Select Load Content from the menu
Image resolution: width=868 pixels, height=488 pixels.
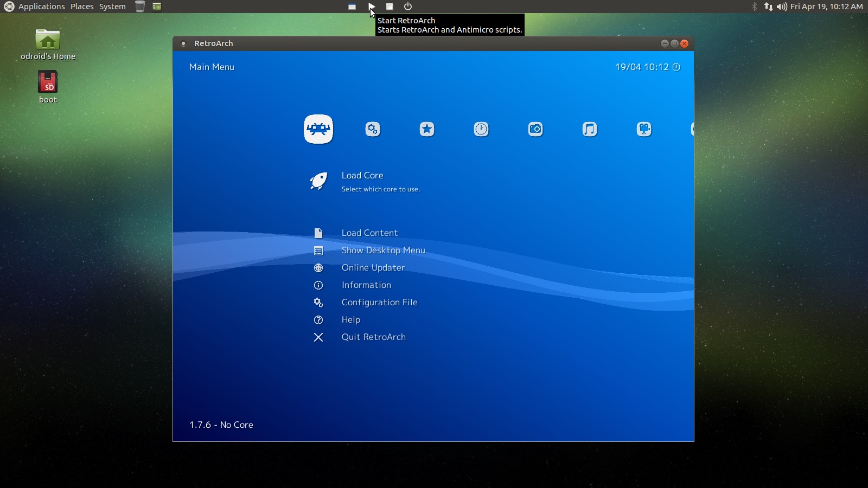(369, 233)
